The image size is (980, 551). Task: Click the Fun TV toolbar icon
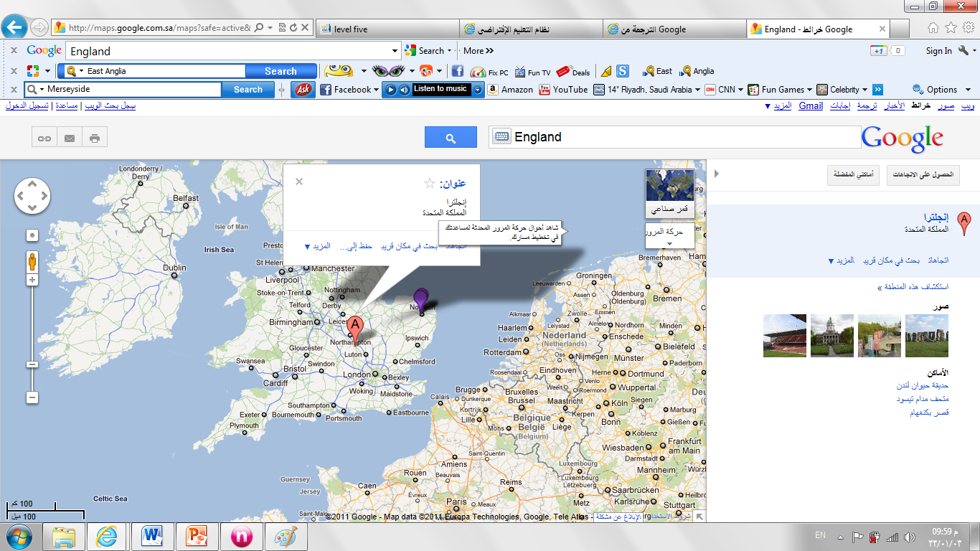tap(533, 72)
